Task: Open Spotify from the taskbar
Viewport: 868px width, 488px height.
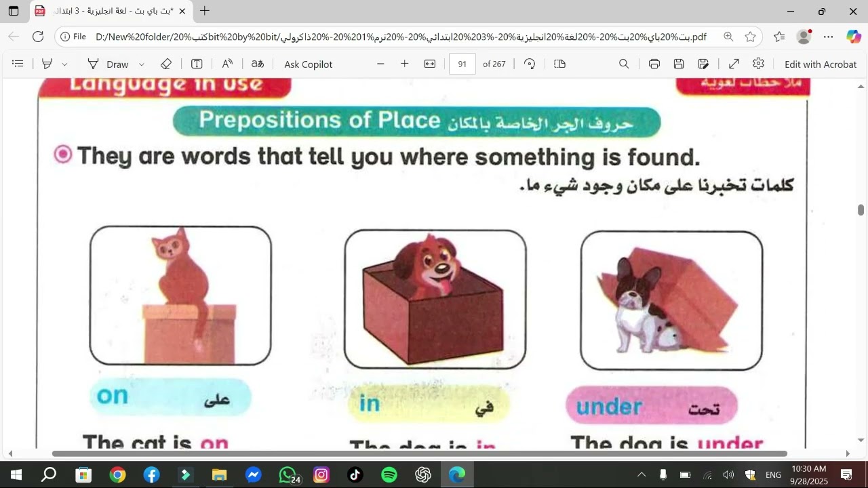Action: [389, 474]
